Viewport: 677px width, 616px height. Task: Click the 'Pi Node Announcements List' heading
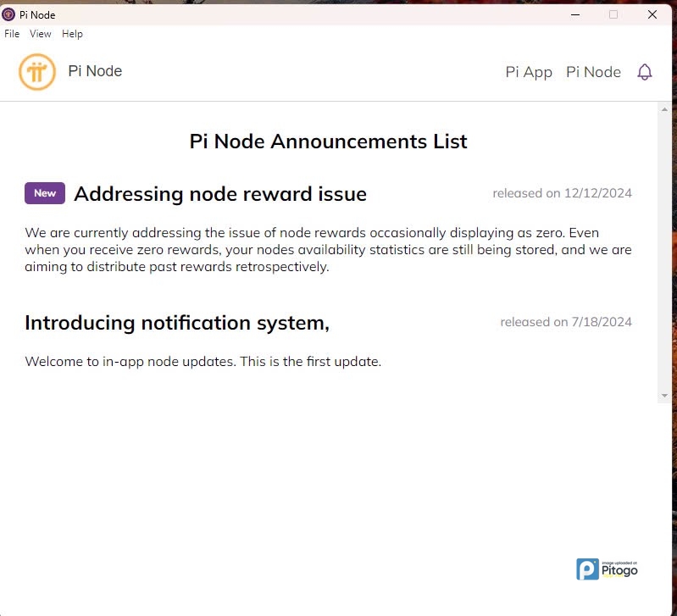pyautogui.click(x=328, y=142)
